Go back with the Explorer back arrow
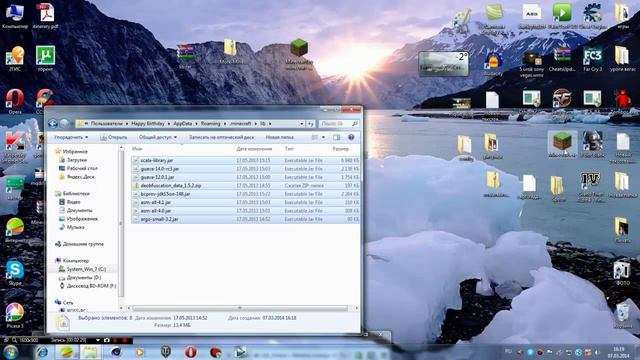 tap(53, 123)
